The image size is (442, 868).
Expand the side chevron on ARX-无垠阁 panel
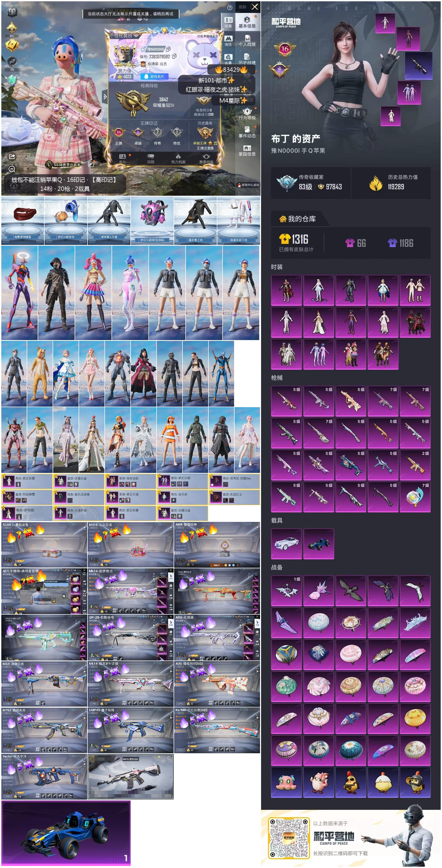coord(257,622)
